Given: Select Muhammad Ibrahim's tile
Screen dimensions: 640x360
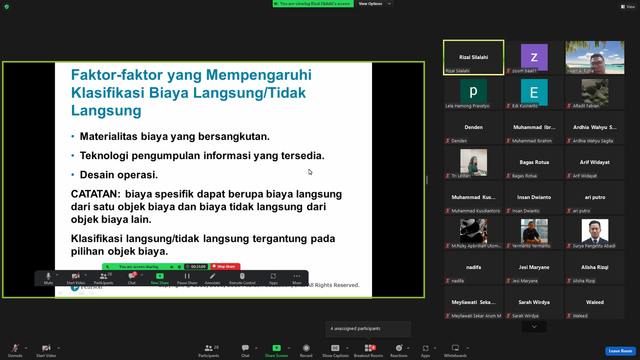Looking at the screenshot, I should (x=534, y=127).
